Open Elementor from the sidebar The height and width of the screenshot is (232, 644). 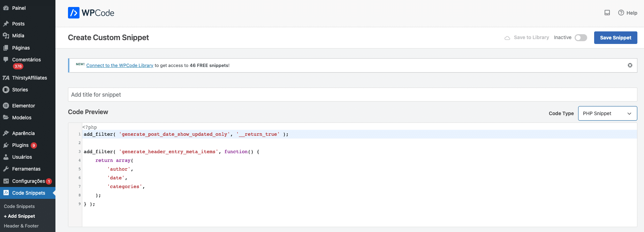(x=23, y=106)
